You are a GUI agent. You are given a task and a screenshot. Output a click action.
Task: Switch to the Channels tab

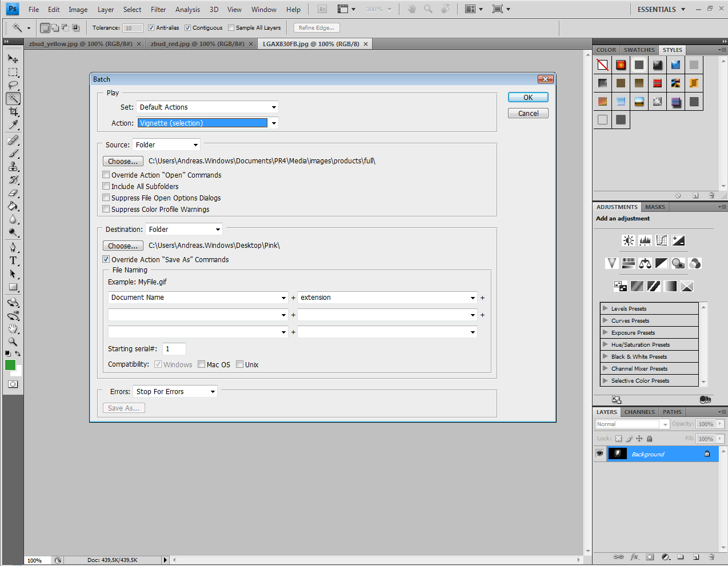pyautogui.click(x=639, y=412)
